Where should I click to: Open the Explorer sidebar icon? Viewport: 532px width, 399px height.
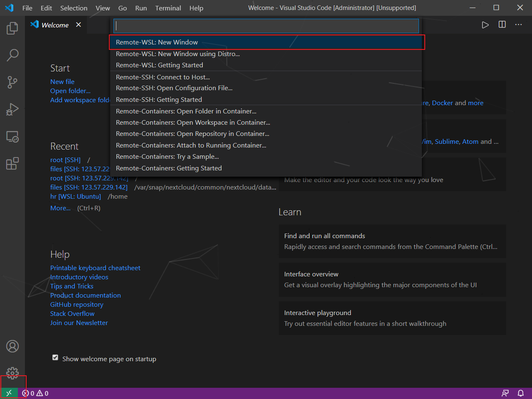pyautogui.click(x=12, y=28)
